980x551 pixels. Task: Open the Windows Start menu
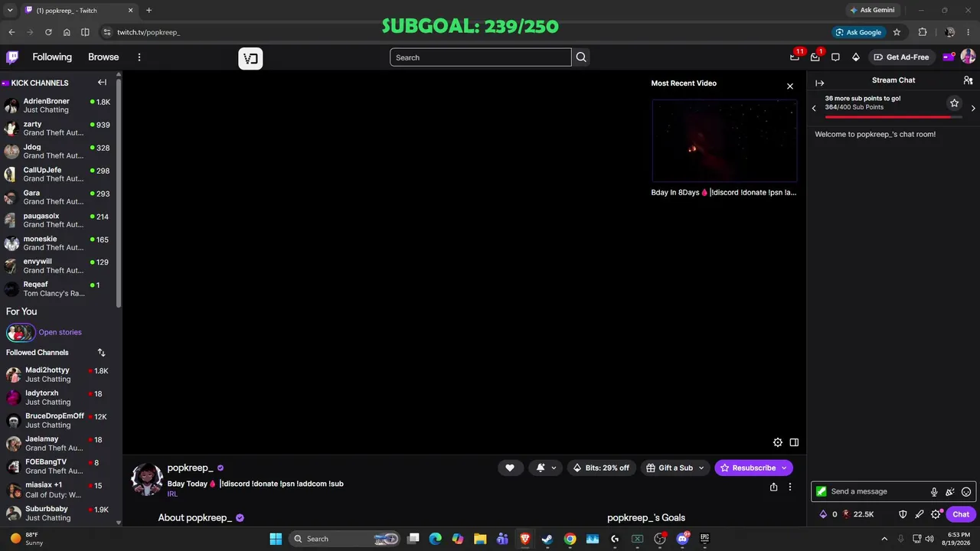[276, 539]
